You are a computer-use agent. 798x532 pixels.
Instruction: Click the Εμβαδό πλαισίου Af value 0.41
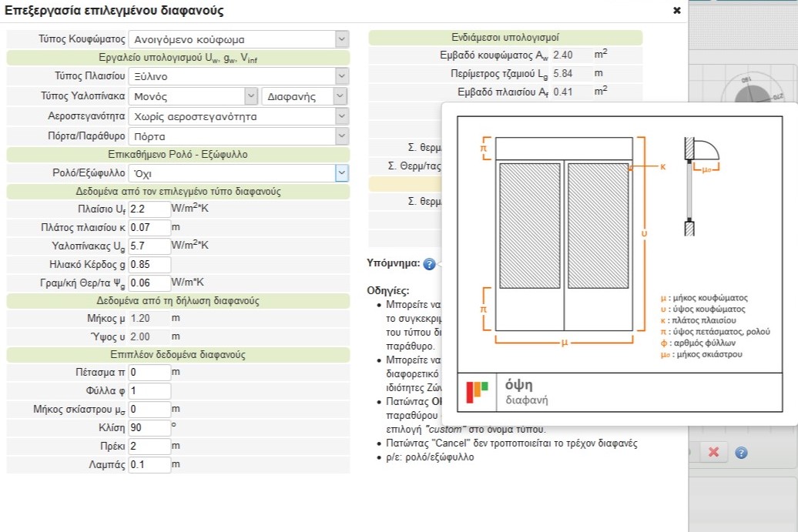572,92
